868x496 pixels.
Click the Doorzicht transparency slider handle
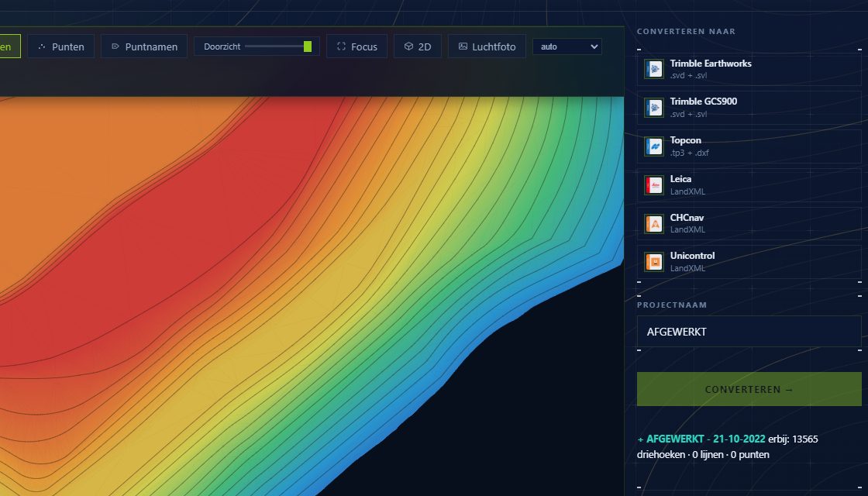click(x=307, y=46)
